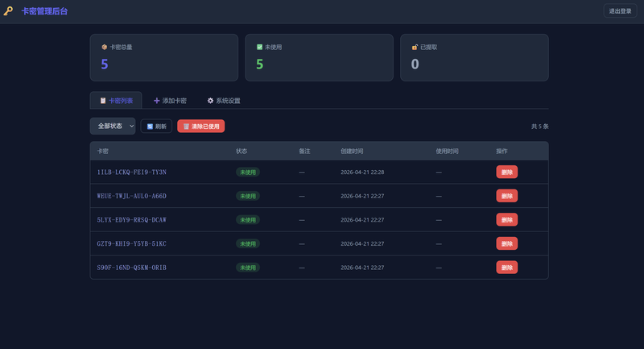Click the lock icon beside 已提取
The height and width of the screenshot is (349, 644).
(x=415, y=48)
